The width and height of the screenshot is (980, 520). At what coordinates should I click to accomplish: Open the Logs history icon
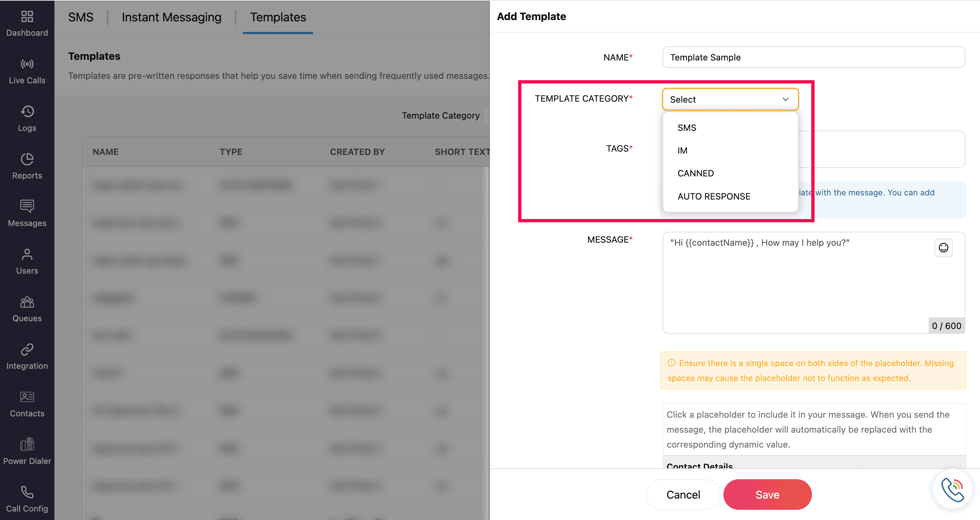click(x=27, y=111)
